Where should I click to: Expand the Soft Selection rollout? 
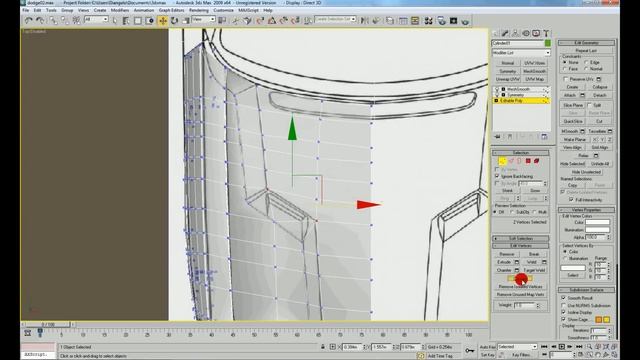[x=520, y=238]
